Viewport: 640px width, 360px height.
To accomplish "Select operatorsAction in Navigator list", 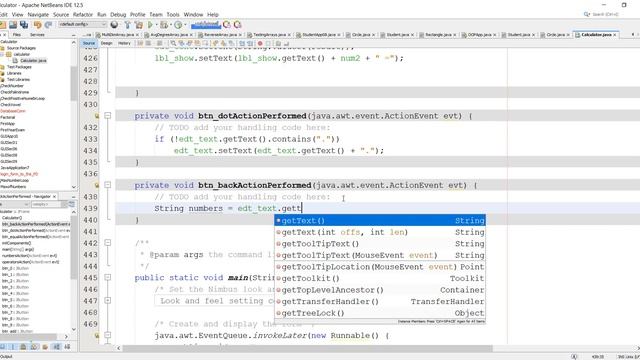I will point(31,262).
